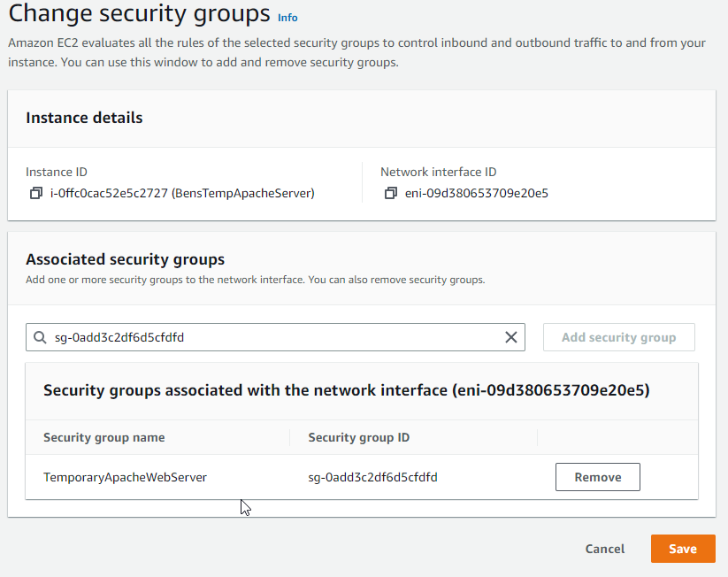Click the Security group ID column header
This screenshot has width=728, height=577.
(x=358, y=437)
